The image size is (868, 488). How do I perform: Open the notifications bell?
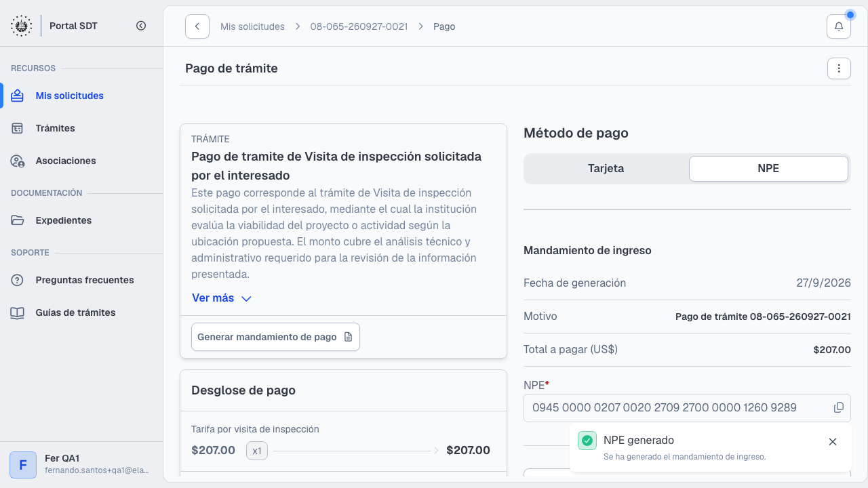[x=839, y=26]
